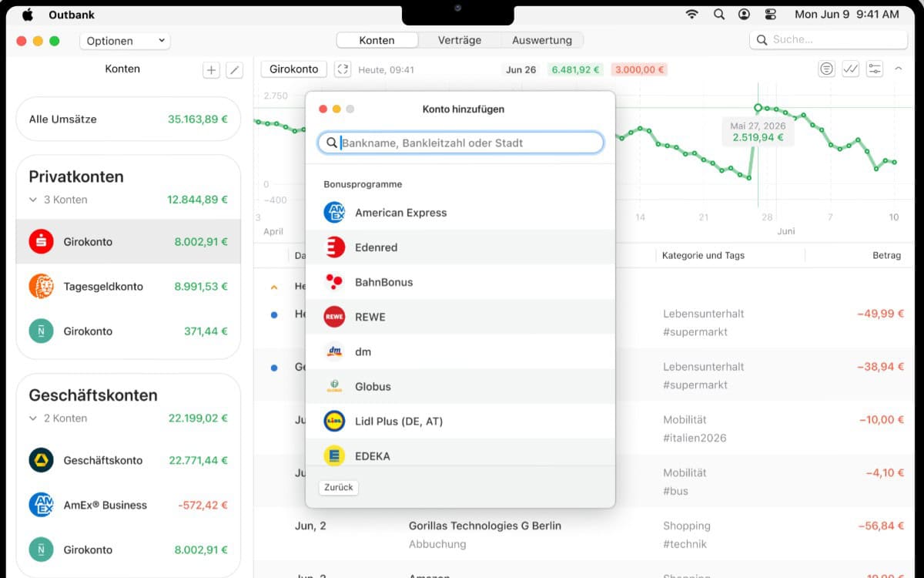Select Geschäftskonto 22.771,44 € account
Viewport: 924px width, 578px height.
129,460
